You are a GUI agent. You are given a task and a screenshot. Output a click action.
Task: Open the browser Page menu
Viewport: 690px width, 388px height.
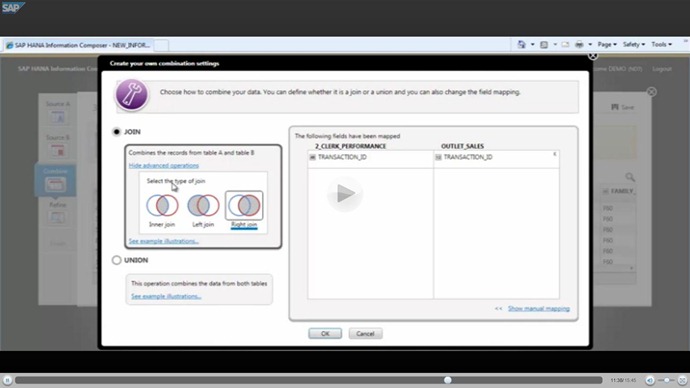(x=607, y=44)
